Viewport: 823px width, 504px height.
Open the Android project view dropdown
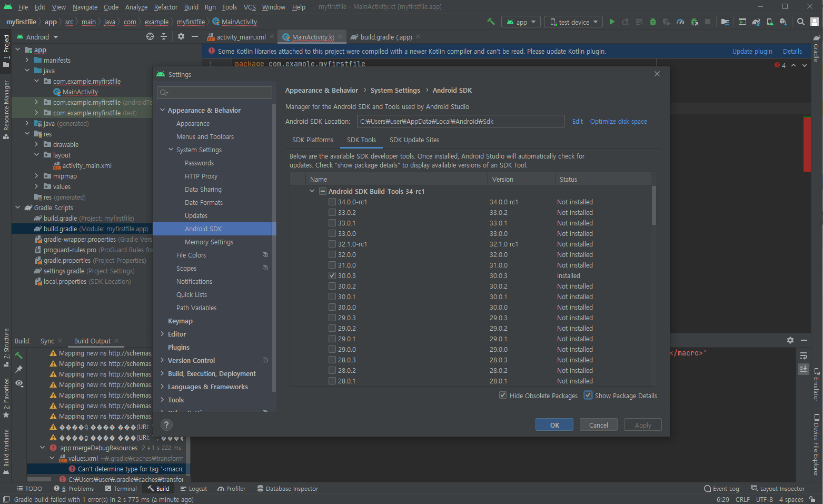coord(37,37)
